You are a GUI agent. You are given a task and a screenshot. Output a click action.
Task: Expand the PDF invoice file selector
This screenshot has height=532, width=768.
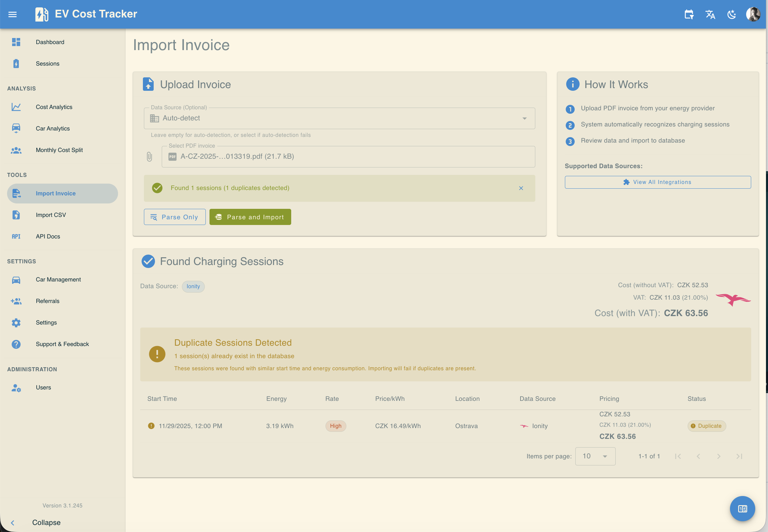tap(348, 156)
